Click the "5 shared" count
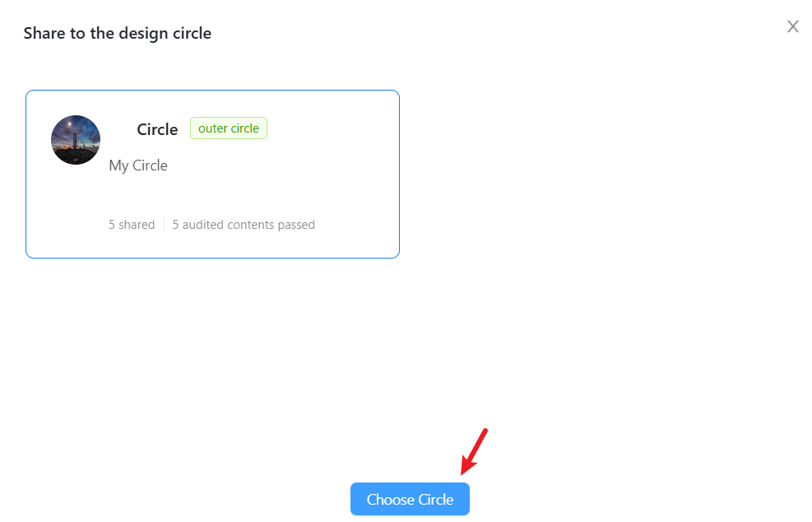 tap(132, 225)
